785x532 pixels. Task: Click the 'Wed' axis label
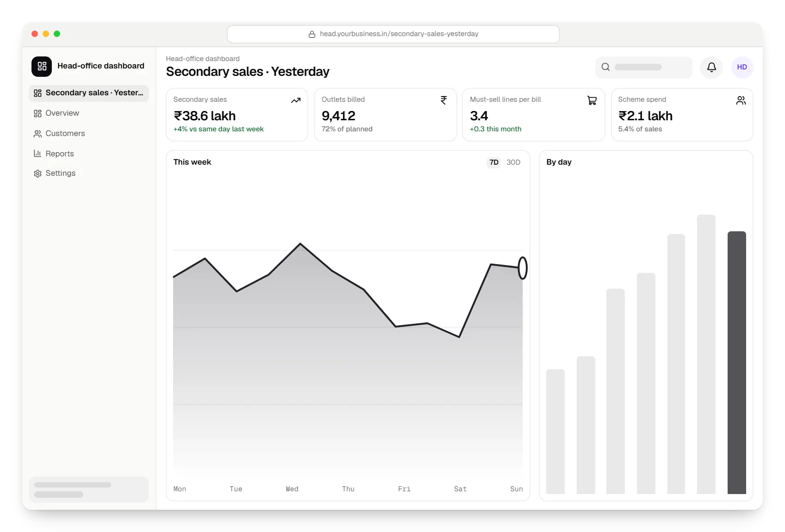tap(292, 489)
